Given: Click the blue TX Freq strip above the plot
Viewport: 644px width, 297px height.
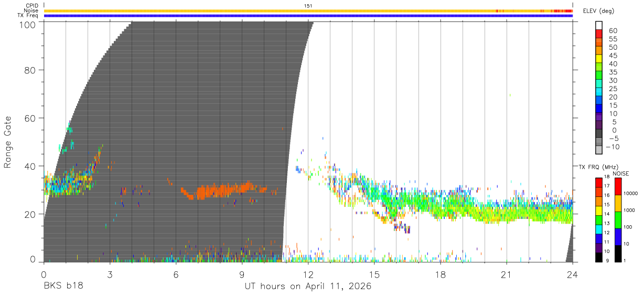Looking at the screenshot, I should pos(308,15).
